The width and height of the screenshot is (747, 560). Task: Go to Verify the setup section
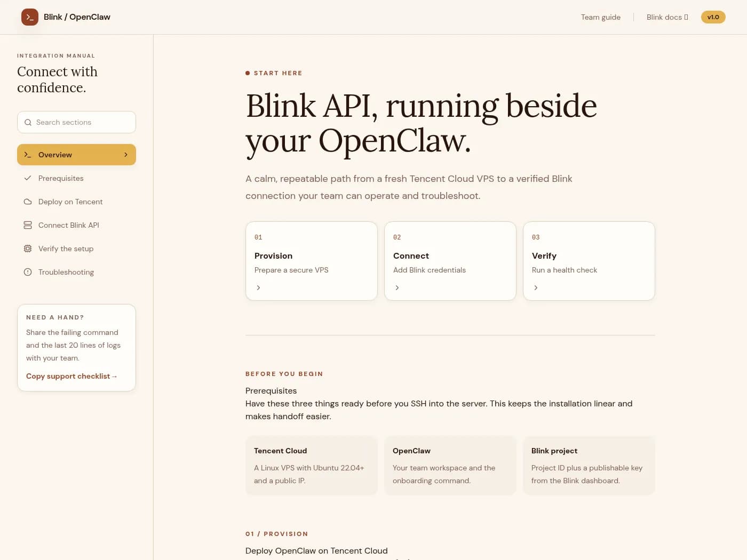(76, 249)
